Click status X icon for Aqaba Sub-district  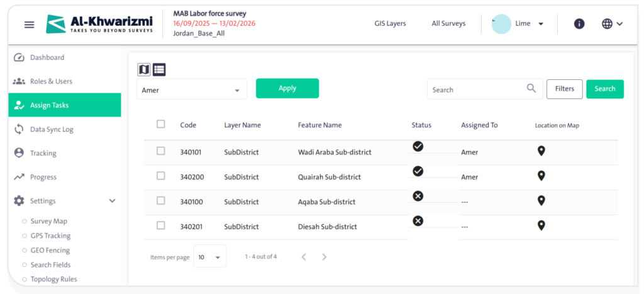click(418, 196)
